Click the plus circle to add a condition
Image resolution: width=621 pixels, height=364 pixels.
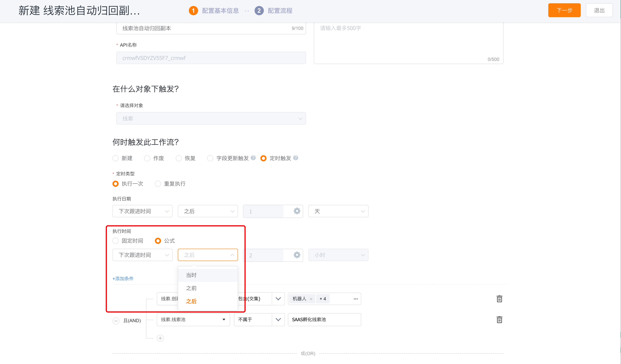[x=160, y=338]
